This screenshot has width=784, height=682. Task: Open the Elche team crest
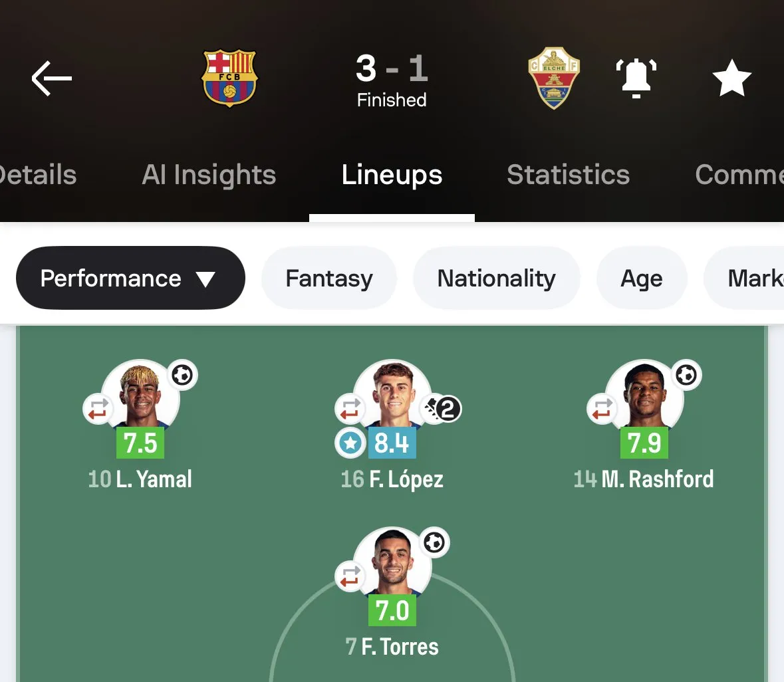click(554, 78)
